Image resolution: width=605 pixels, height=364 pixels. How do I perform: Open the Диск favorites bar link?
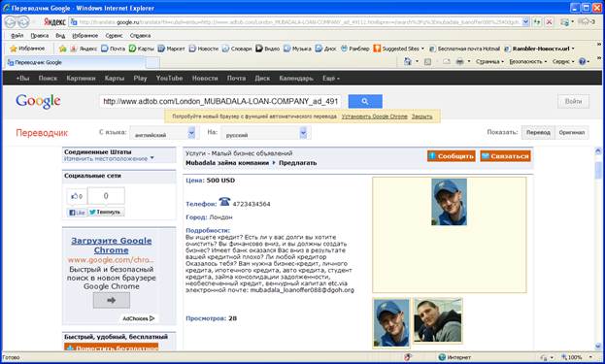tap(325, 49)
